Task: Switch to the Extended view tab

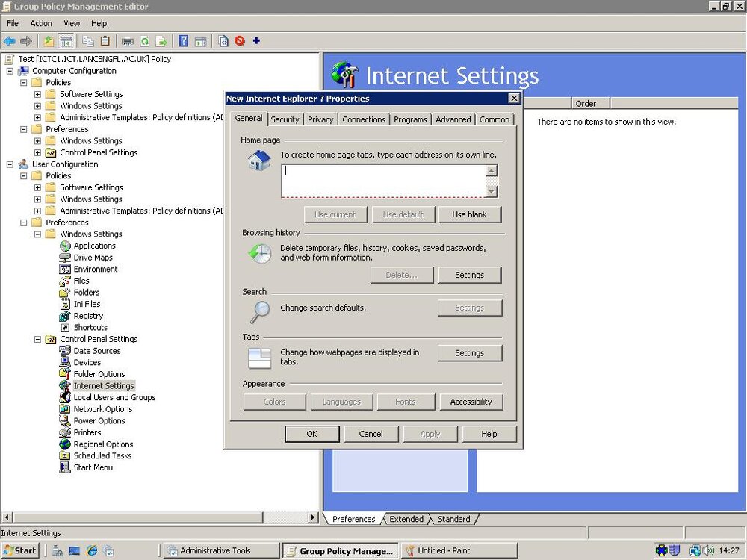Action: [x=406, y=519]
